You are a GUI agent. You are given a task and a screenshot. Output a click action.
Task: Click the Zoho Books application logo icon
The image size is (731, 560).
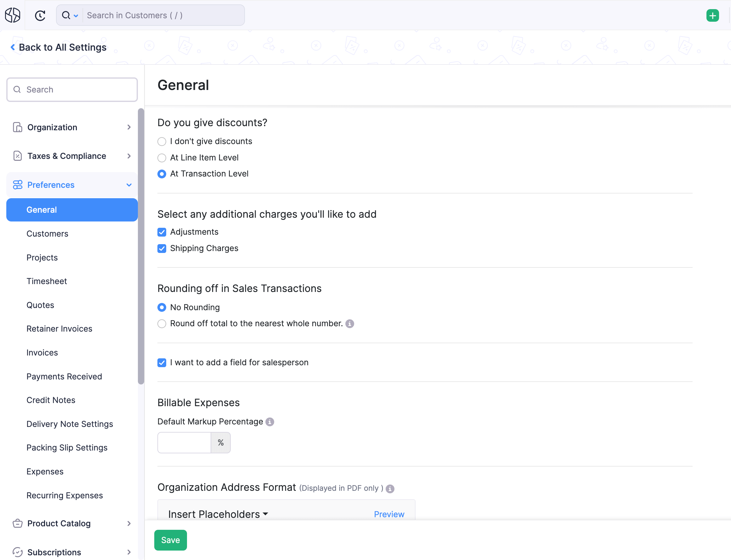click(x=13, y=15)
